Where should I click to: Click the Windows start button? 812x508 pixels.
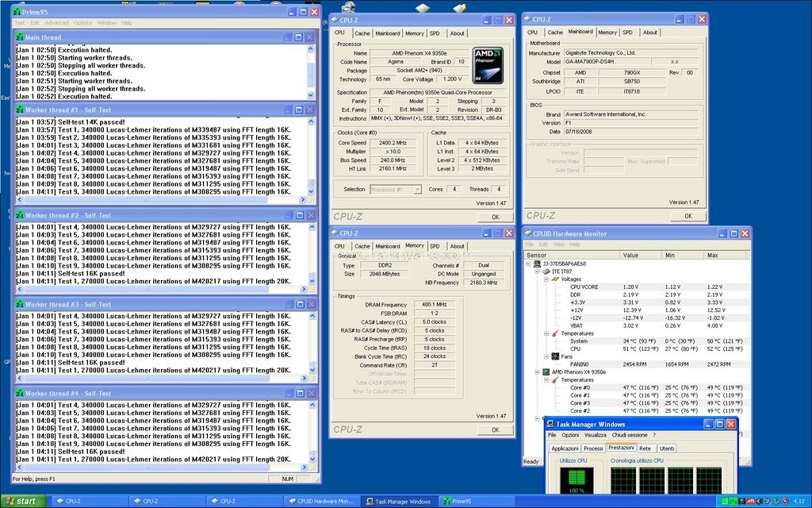pos(24,502)
